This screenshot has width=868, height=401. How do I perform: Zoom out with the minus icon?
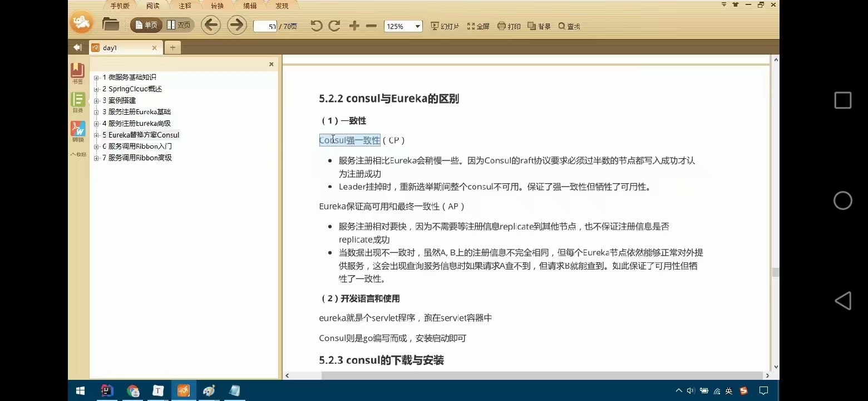(372, 26)
